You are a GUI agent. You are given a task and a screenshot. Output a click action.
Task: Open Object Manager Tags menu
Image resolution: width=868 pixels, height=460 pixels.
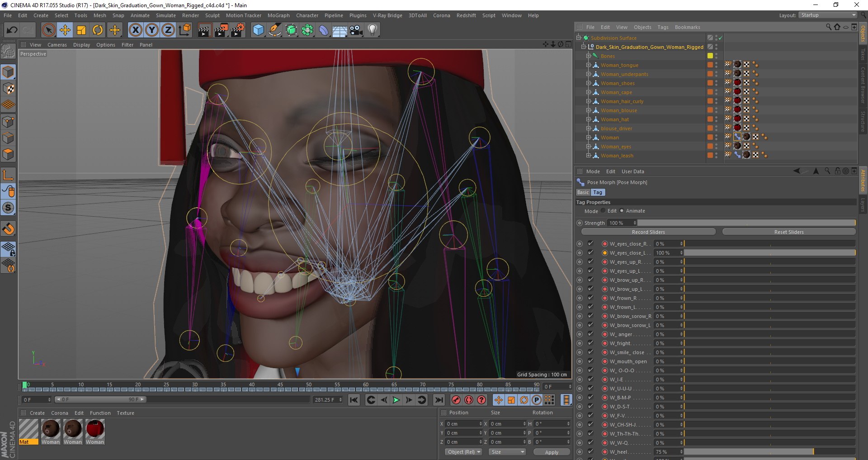click(x=663, y=27)
